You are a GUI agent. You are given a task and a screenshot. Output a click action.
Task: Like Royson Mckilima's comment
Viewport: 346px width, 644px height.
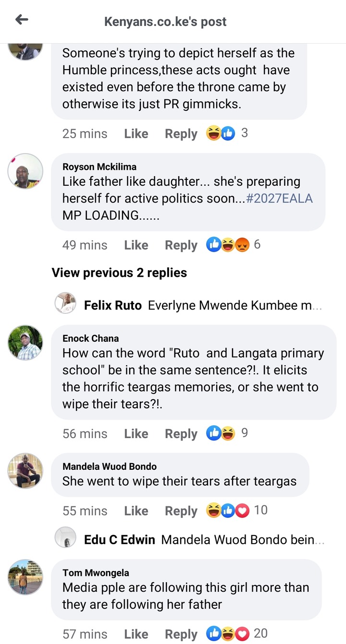pos(136,245)
